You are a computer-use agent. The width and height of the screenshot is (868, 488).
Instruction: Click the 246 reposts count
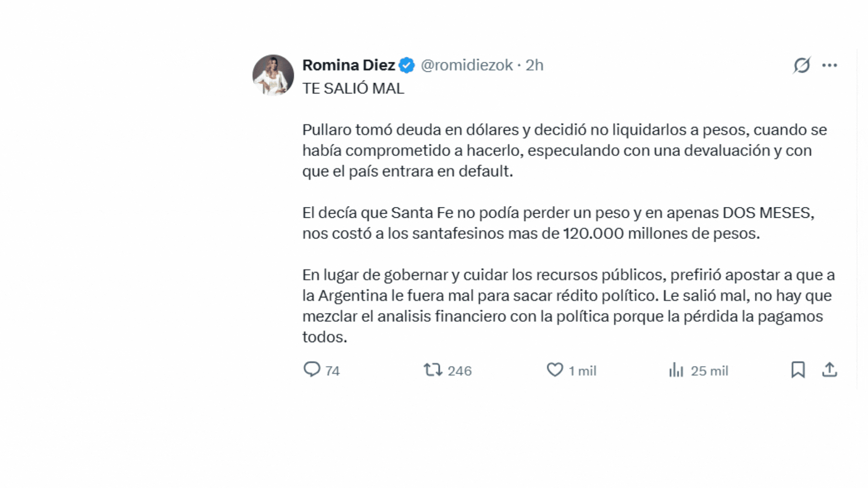(459, 371)
